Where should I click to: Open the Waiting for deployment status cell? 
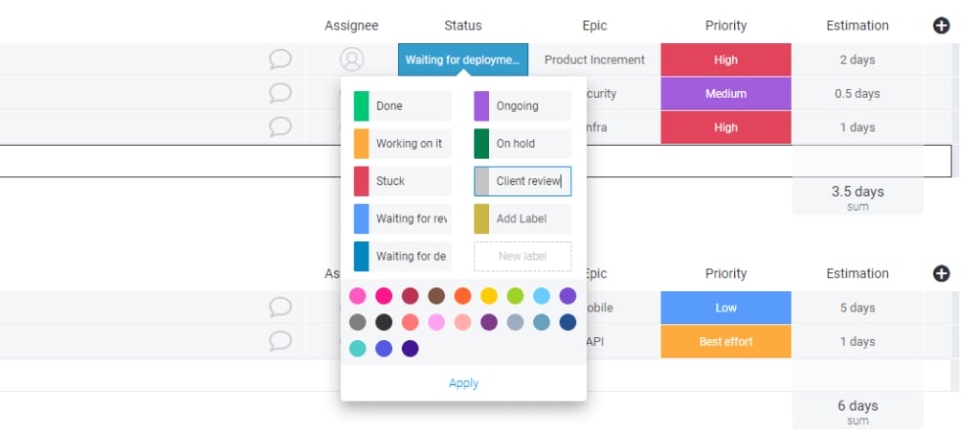(x=462, y=59)
